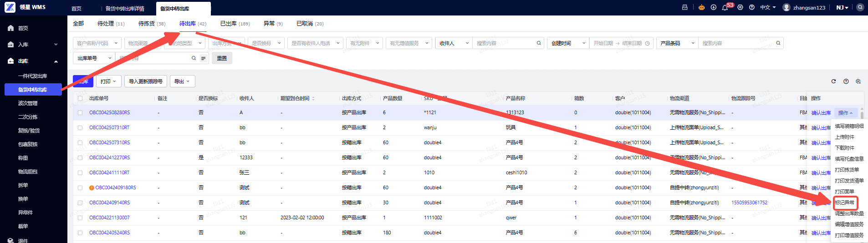Click the 首页 home icon in sidebar
Screen dimensions: 868x243
(10, 28)
